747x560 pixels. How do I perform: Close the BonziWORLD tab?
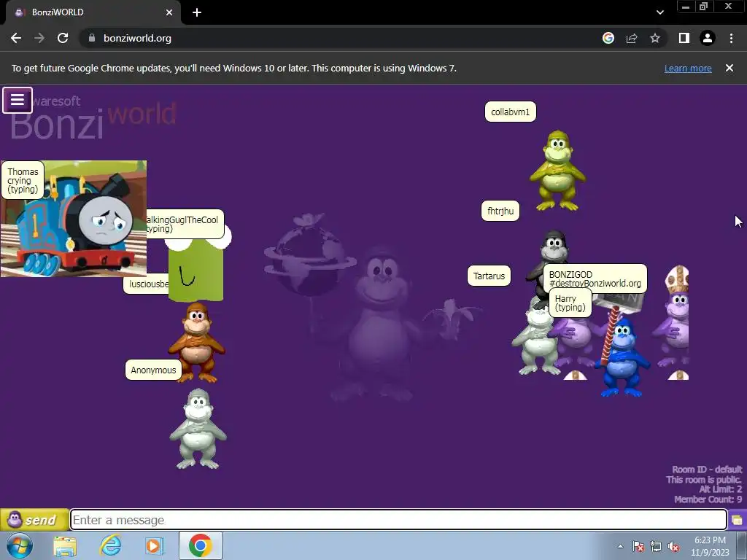pyautogui.click(x=169, y=12)
